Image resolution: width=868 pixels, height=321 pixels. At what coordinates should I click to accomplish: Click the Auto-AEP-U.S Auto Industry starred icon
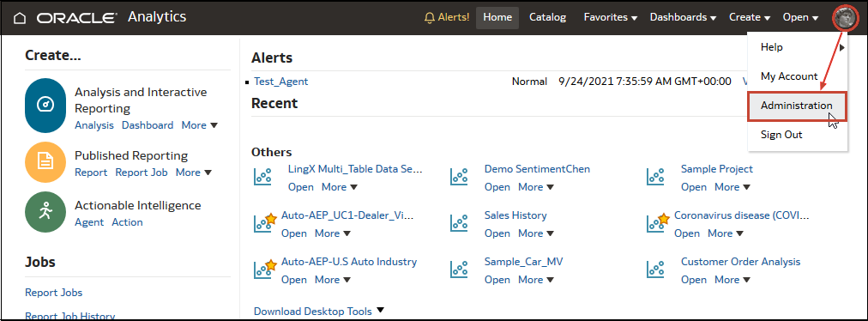[265, 269]
